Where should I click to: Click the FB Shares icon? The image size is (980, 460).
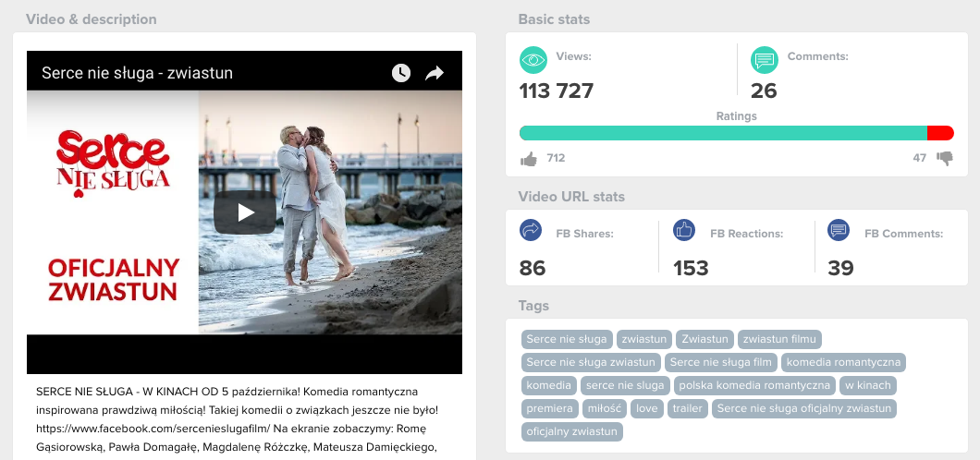(532, 230)
